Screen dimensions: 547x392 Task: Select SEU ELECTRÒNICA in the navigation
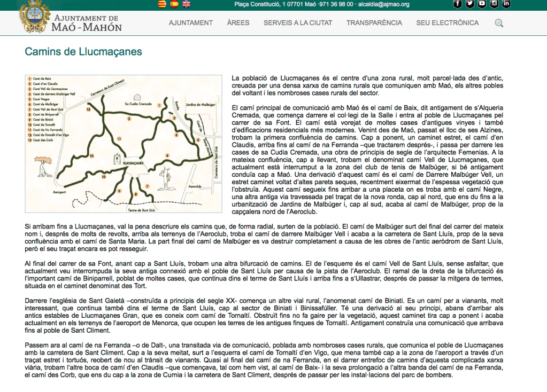[x=448, y=23]
